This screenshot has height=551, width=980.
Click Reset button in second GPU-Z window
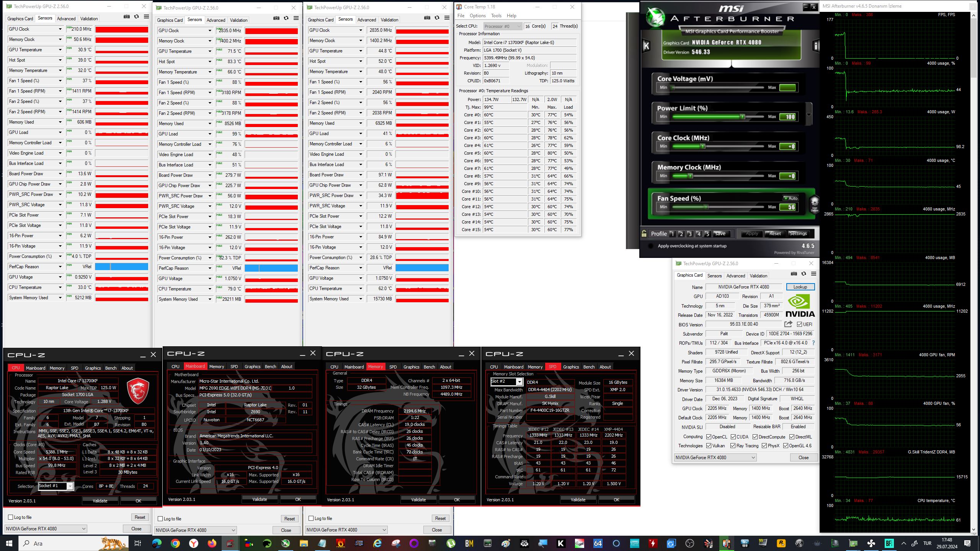pos(289,519)
